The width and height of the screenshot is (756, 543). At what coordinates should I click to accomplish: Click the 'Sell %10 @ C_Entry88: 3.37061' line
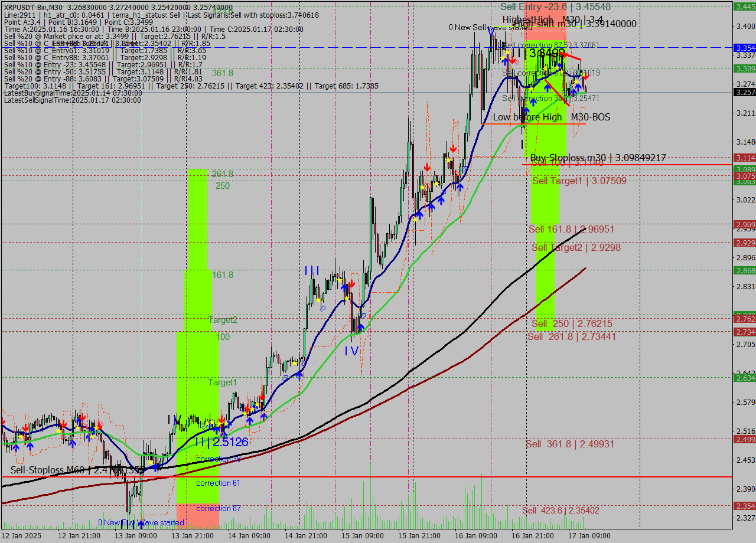pos(104,57)
